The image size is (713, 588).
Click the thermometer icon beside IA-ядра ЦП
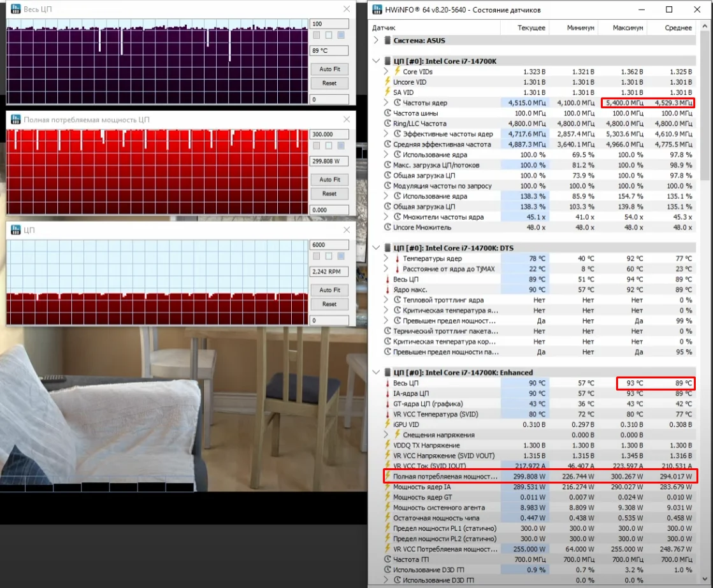coord(387,393)
